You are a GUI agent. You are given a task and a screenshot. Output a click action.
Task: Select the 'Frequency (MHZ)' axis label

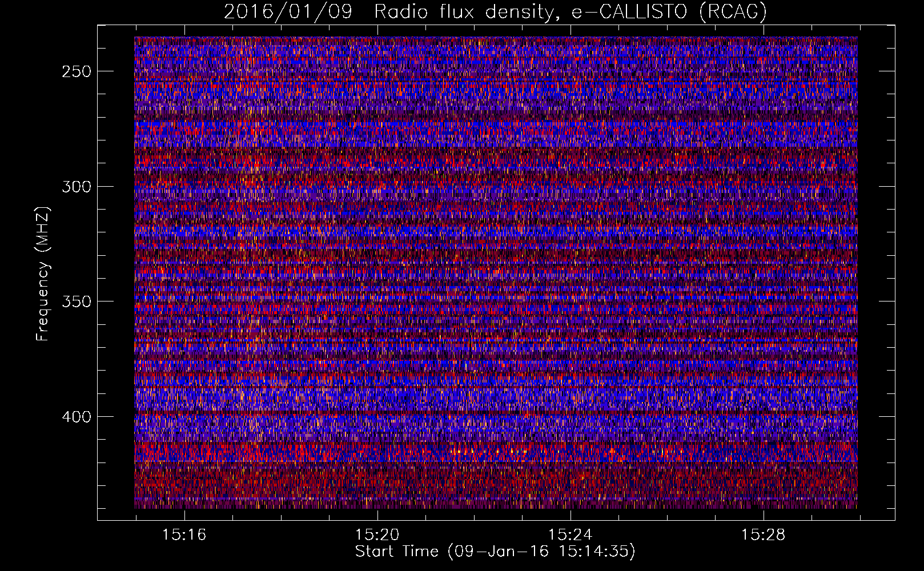(x=42, y=274)
